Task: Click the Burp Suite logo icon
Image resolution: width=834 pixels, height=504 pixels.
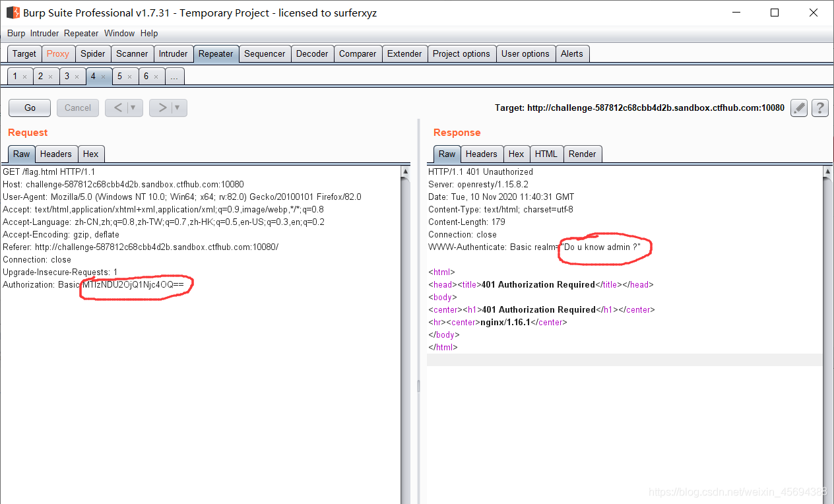Action: coord(13,13)
